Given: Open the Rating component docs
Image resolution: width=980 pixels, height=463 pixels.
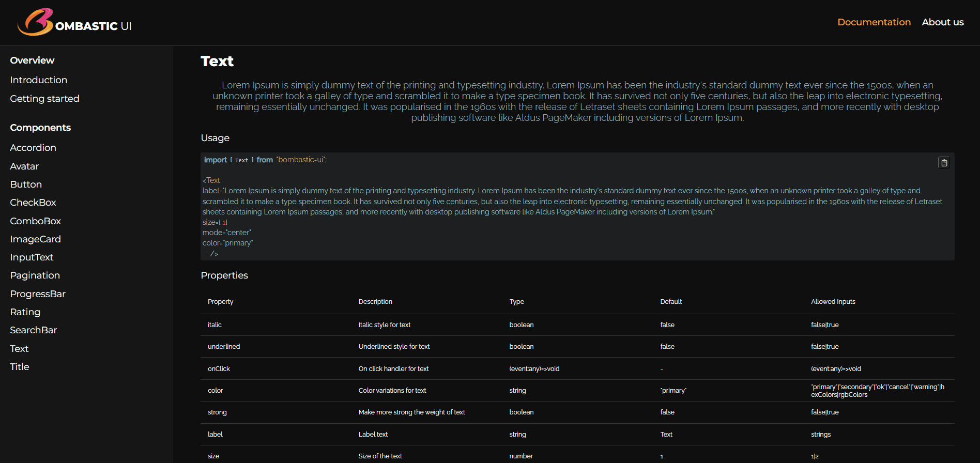Looking at the screenshot, I should tap(25, 312).
